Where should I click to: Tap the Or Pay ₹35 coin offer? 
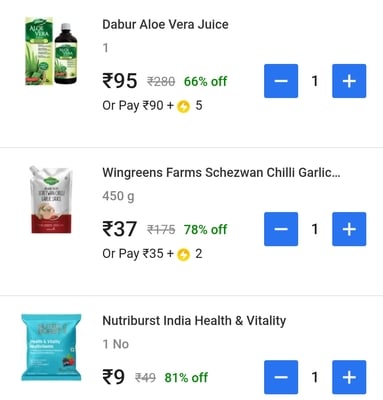(x=152, y=254)
